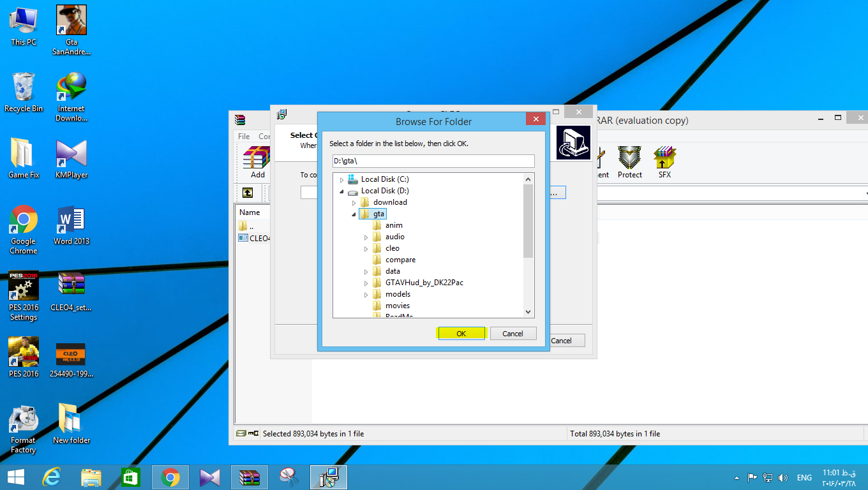The width and height of the screenshot is (868, 490).
Task: Select Local Disk (C:) in the tree
Action: (385, 179)
